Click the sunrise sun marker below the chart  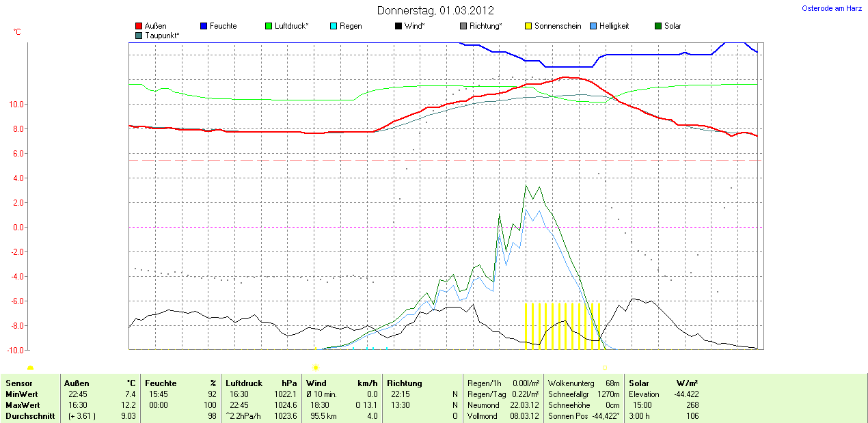(x=316, y=368)
